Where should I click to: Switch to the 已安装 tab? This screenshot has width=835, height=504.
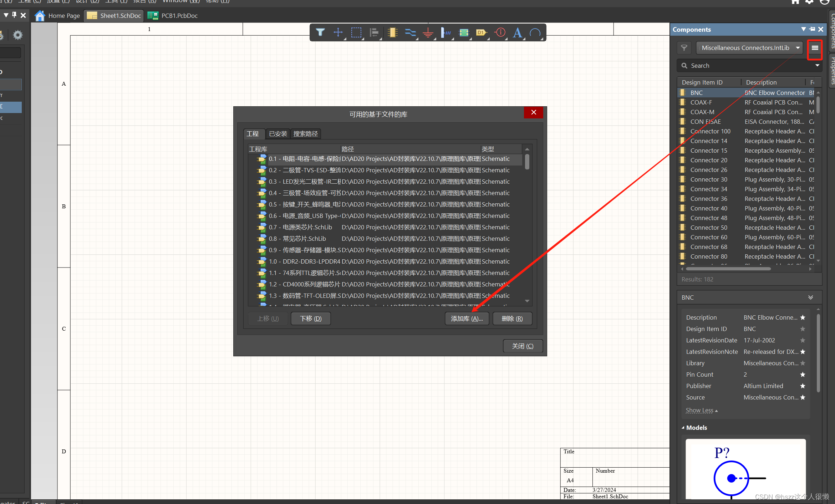point(278,134)
